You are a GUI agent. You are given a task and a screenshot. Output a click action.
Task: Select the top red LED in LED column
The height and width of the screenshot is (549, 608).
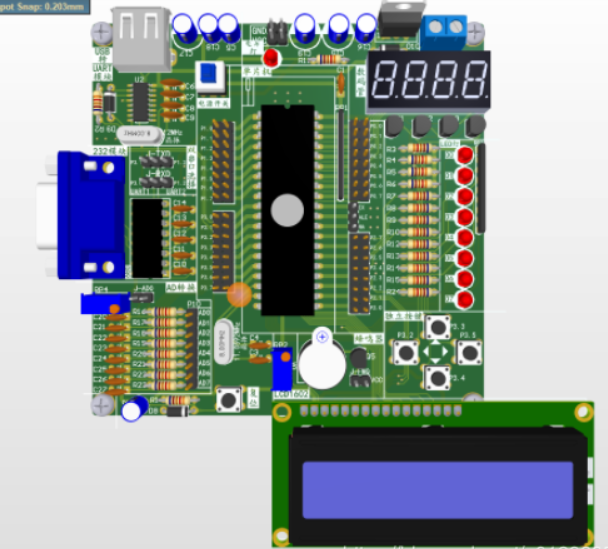tap(465, 155)
